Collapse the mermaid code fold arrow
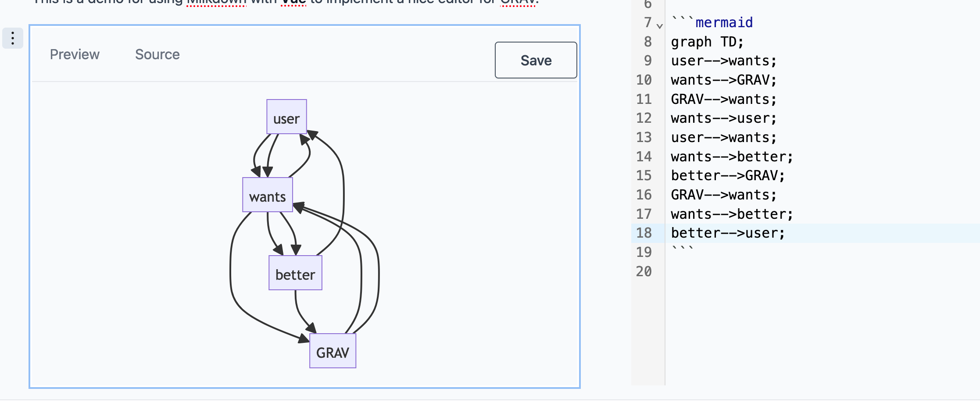 tap(660, 26)
